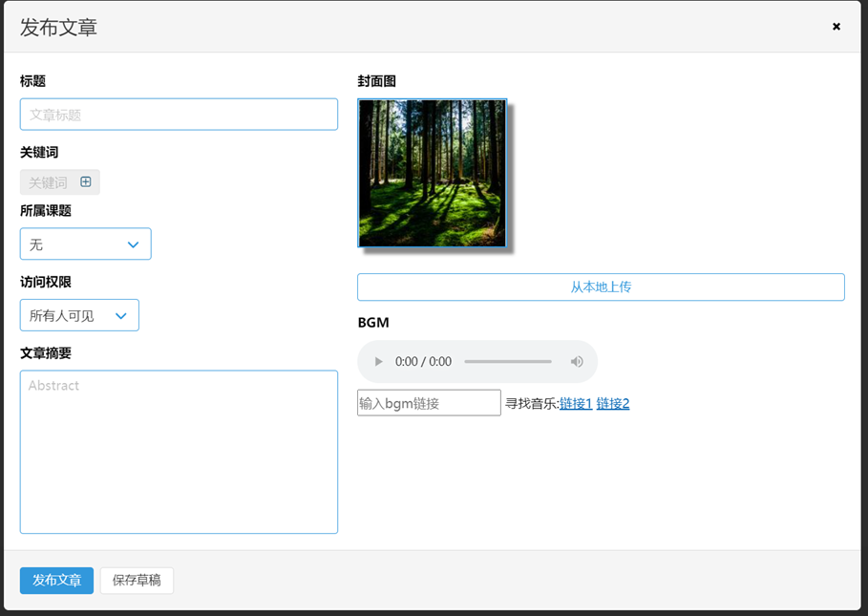Click the 从本地上传 upload button

tap(601, 287)
